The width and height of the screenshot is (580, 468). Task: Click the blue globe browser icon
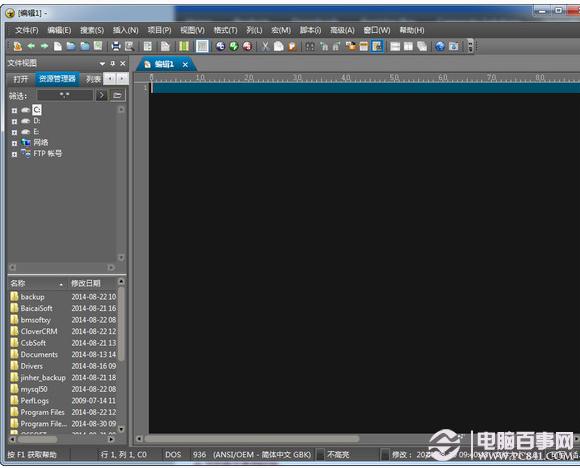[x=440, y=46]
